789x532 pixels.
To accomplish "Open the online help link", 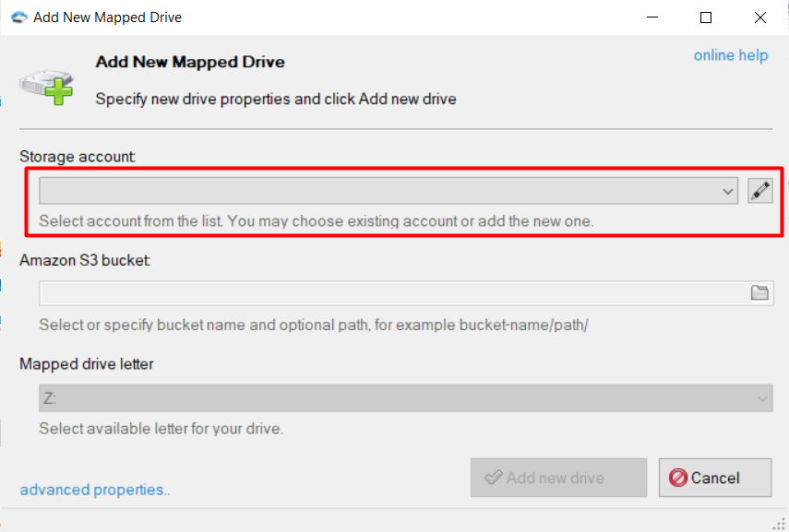I will (731, 54).
